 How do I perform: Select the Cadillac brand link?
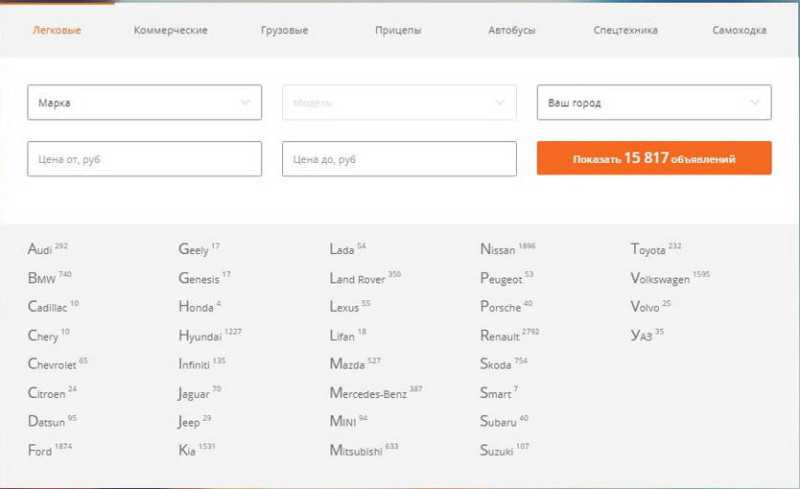point(47,307)
